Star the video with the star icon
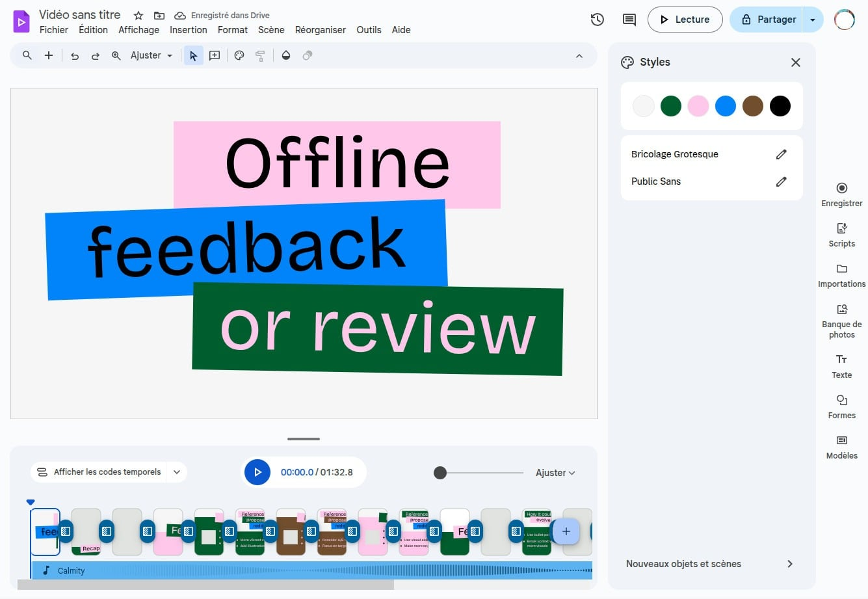Screen dimensions: 868x599 [138, 16]
